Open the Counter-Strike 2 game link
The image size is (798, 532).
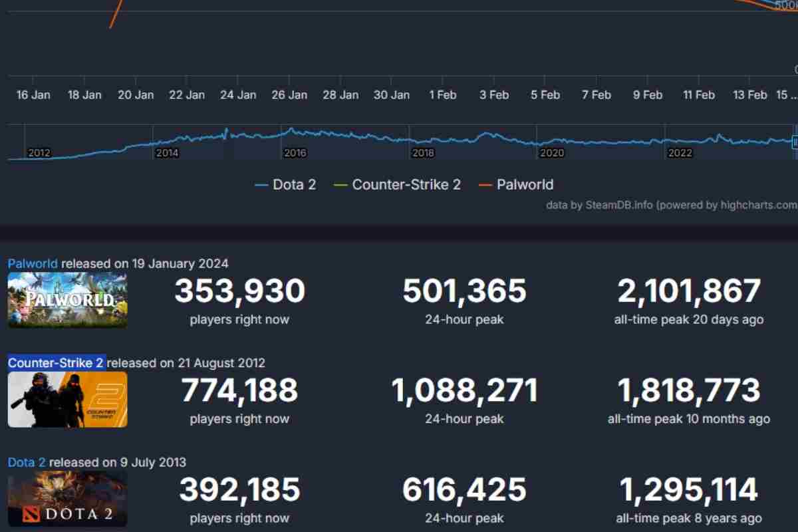(56, 363)
